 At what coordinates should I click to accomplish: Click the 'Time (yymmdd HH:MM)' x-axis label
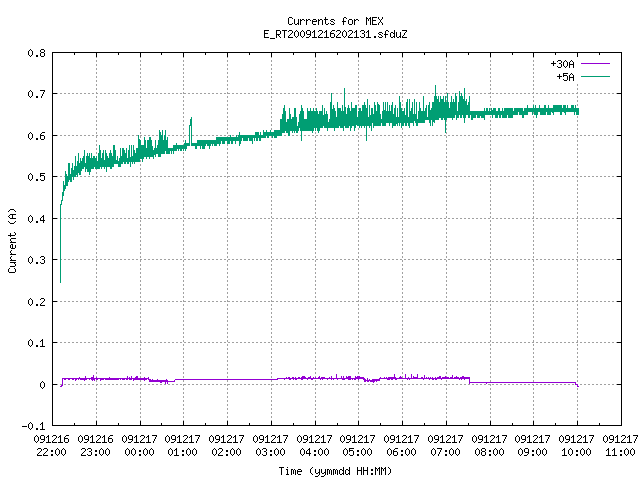point(335,471)
